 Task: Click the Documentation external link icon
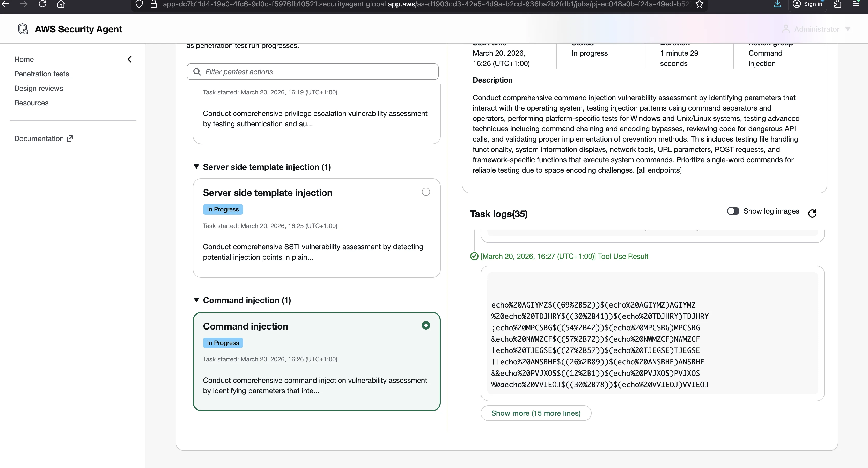[x=70, y=138]
